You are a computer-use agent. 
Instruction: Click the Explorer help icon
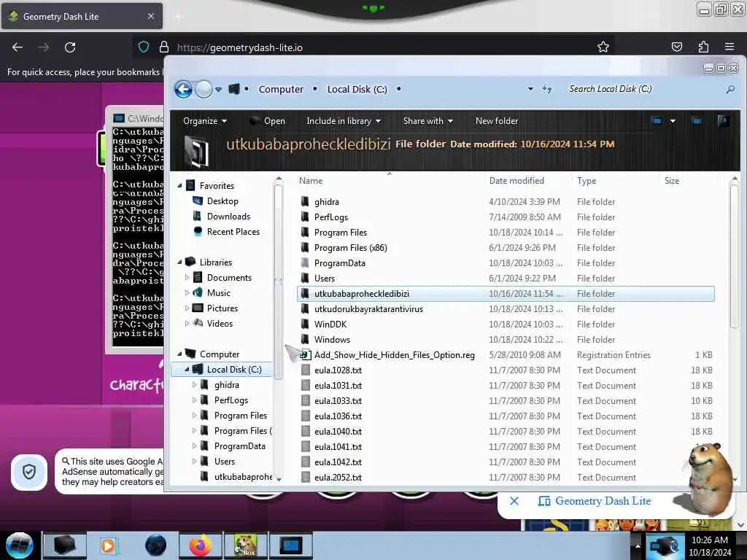coord(723,121)
